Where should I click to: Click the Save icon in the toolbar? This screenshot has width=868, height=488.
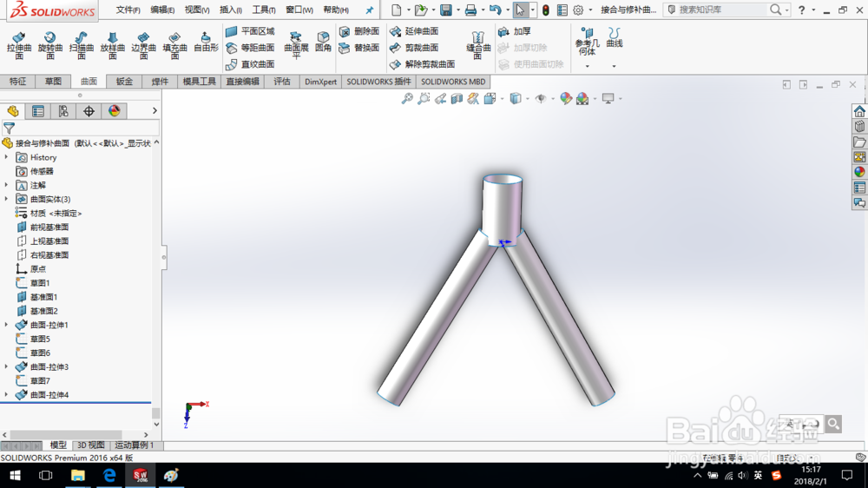click(445, 10)
